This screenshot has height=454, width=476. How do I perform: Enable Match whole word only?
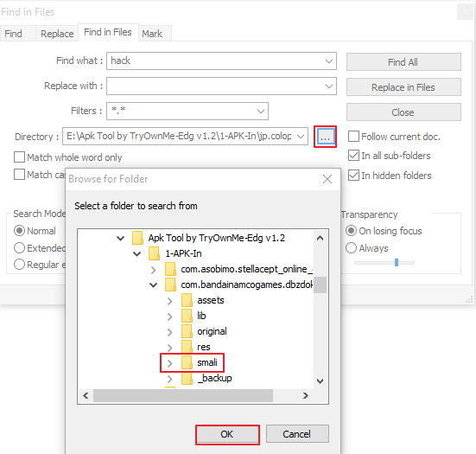(19, 157)
